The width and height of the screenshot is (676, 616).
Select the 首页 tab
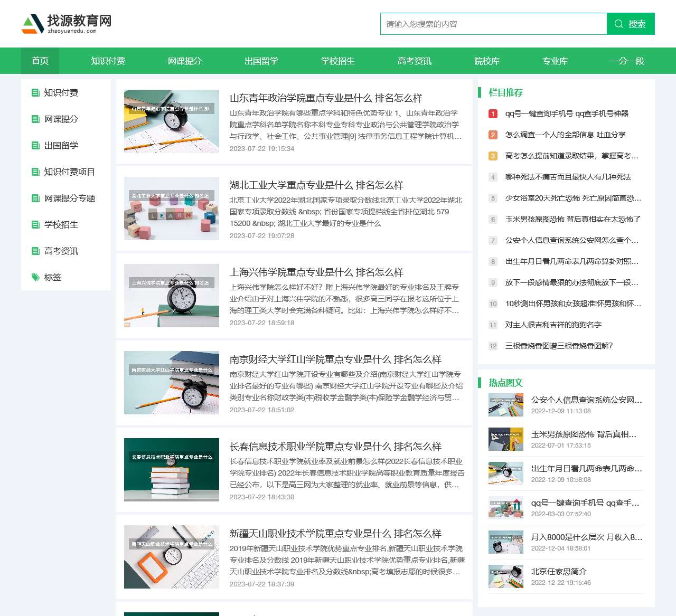pyautogui.click(x=40, y=61)
